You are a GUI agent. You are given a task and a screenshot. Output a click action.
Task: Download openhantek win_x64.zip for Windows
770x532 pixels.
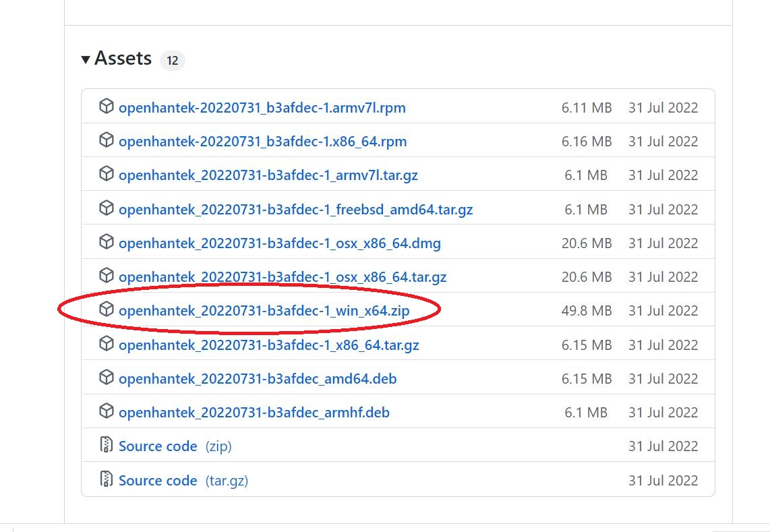pos(264,311)
